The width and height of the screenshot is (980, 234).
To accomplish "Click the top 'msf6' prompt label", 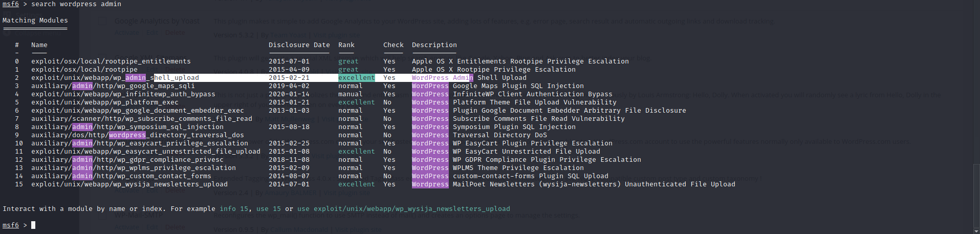I will pyautogui.click(x=11, y=4).
